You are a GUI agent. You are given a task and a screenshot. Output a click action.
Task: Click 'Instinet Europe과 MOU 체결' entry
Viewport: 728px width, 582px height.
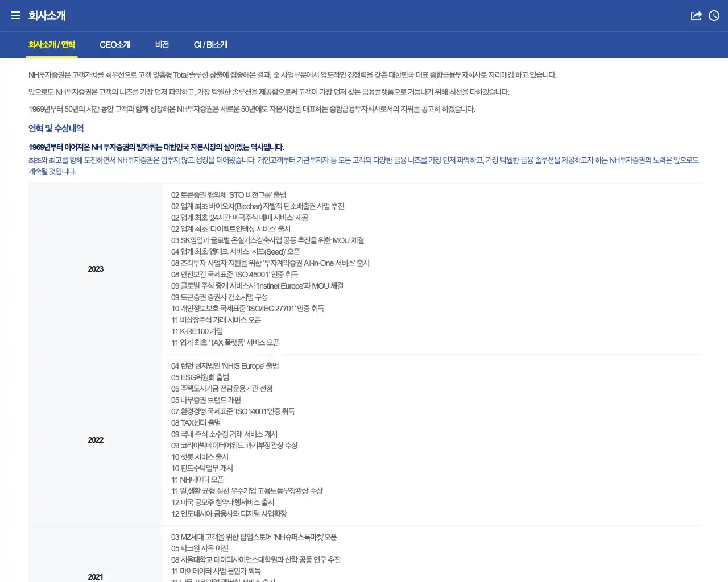tap(257, 286)
